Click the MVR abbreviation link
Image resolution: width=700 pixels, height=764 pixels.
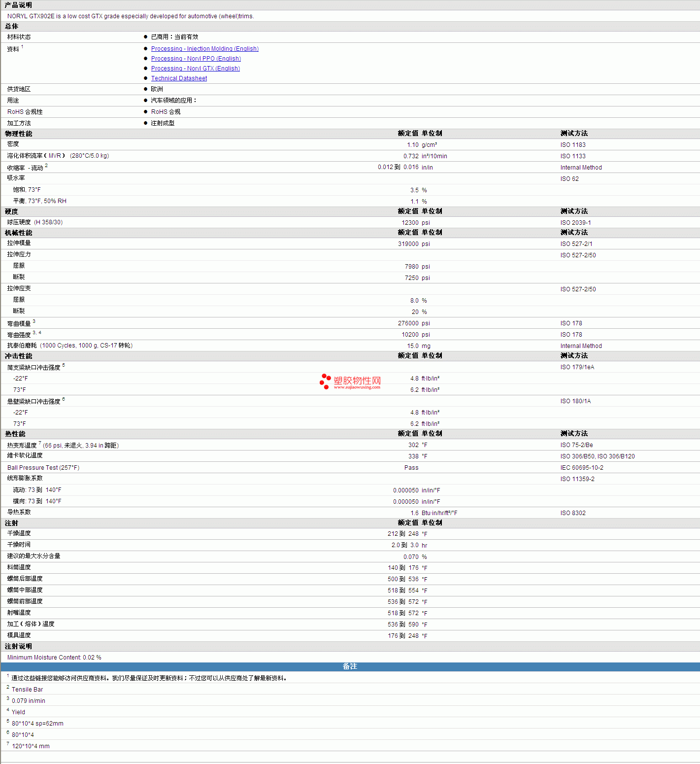[55, 156]
